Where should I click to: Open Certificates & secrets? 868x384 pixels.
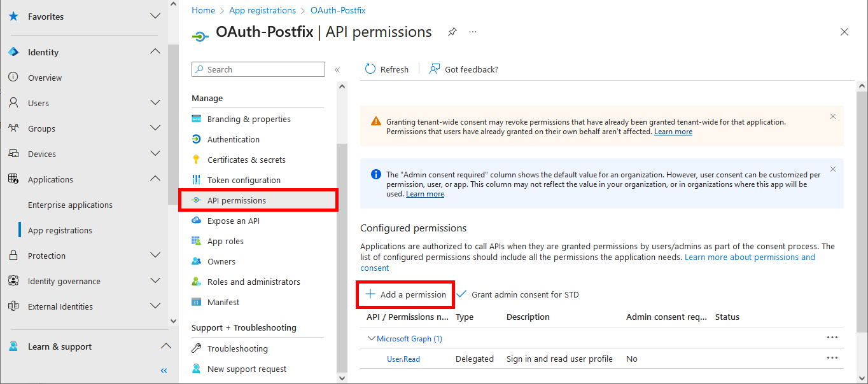pos(246,159)
